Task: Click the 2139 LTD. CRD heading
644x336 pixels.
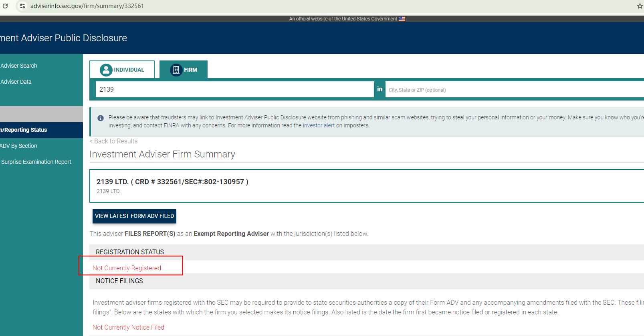Action: coord(172,182)
